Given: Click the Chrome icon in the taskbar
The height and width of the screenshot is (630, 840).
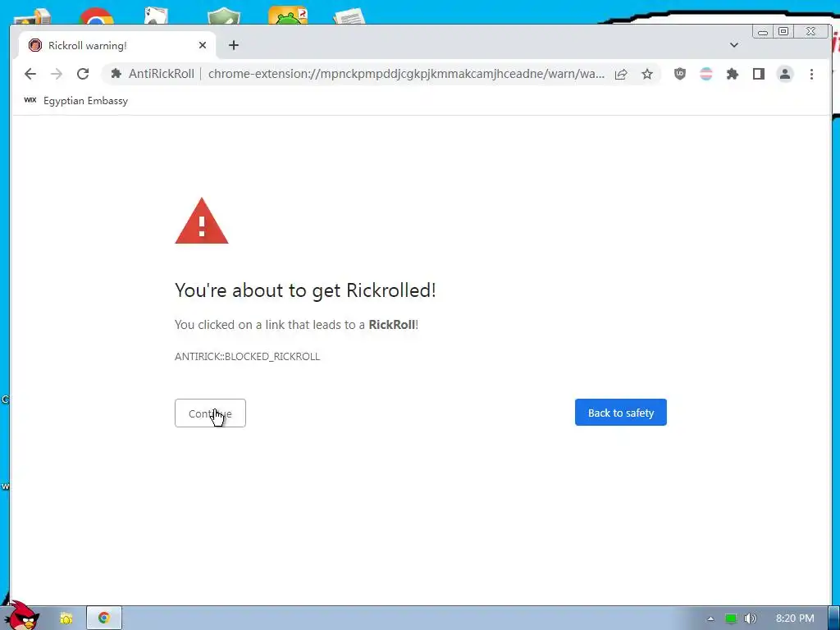Looking at the screenshot, I should coord(104,618).
